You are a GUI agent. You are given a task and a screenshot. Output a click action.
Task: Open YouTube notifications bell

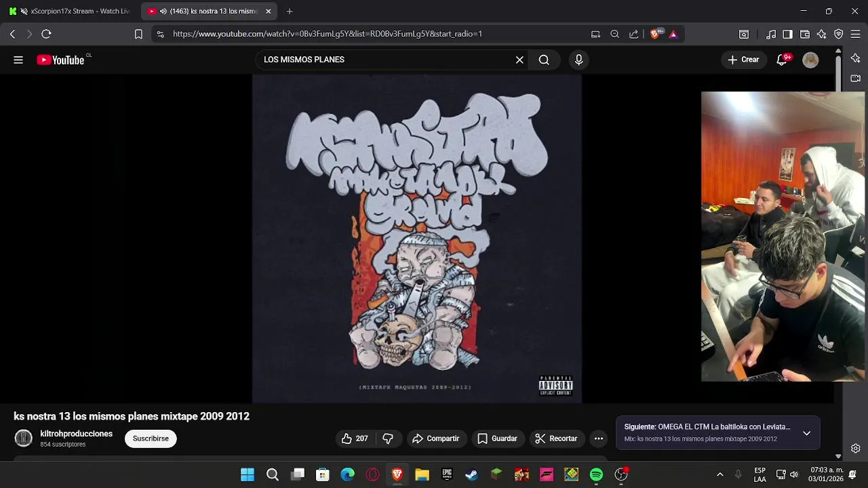[x=782, y=60]
